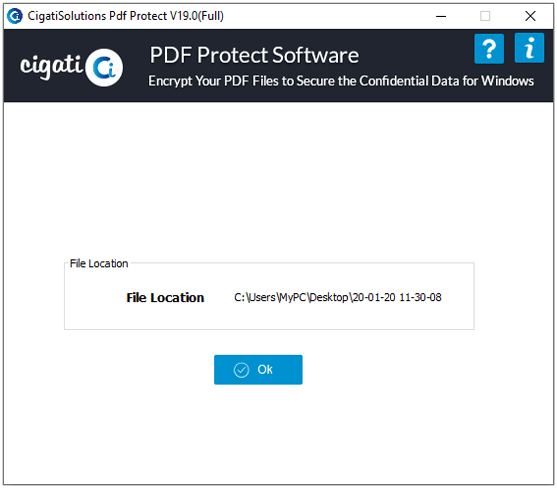
Task: Click the Cigati app icon in title bar
Action: [15, 16]
